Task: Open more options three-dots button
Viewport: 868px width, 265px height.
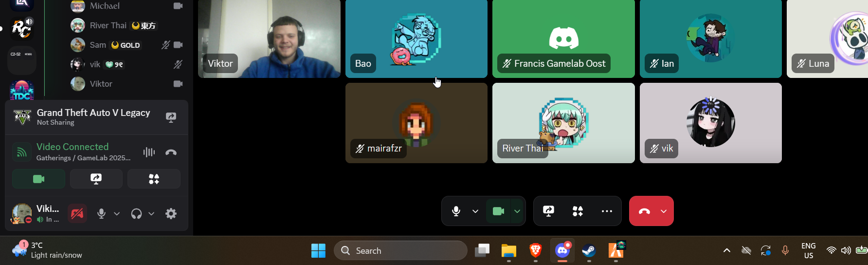Action: click(x=607, y=211)
